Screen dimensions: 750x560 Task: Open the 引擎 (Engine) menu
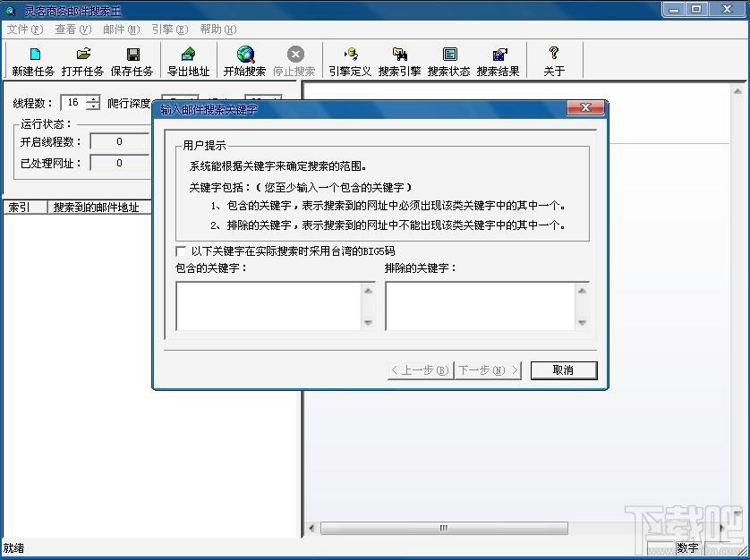(169, 30)
